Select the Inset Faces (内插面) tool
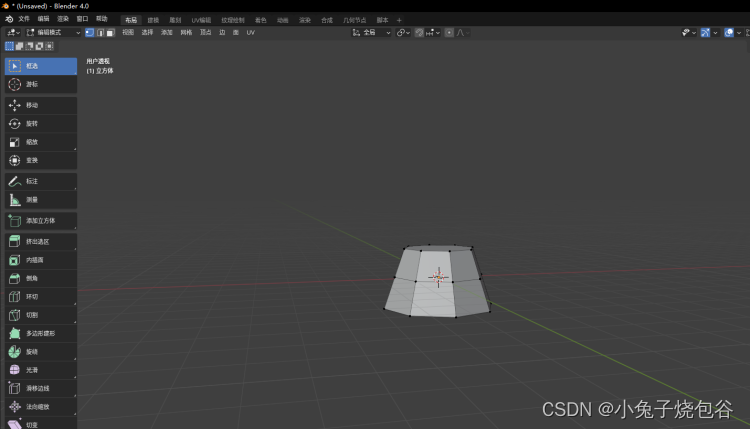750x429 pixels. click(x=41, y=260)
